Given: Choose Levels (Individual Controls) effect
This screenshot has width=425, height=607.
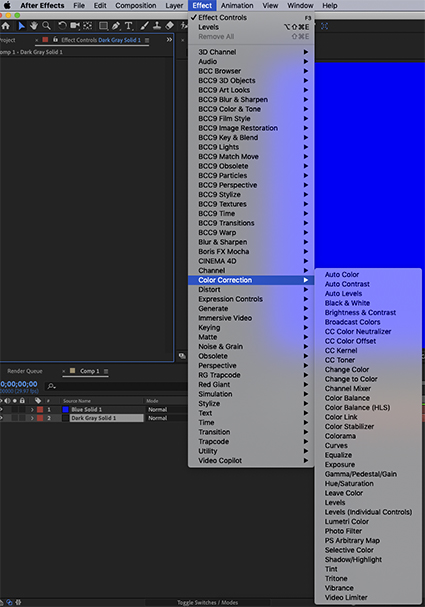Looking at the screenshot, I should (x=368, y=512).
